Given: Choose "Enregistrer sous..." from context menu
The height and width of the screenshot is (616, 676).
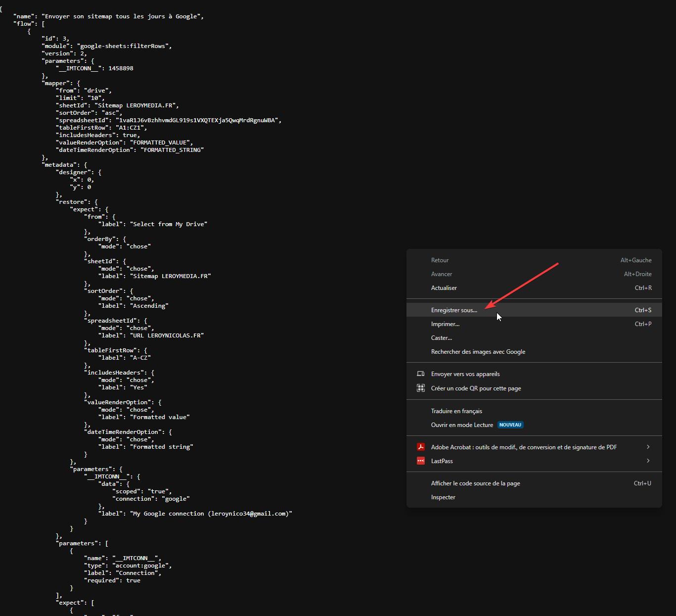Looking at the screenshot, I should pyautogui.click(x=534, y=310).
